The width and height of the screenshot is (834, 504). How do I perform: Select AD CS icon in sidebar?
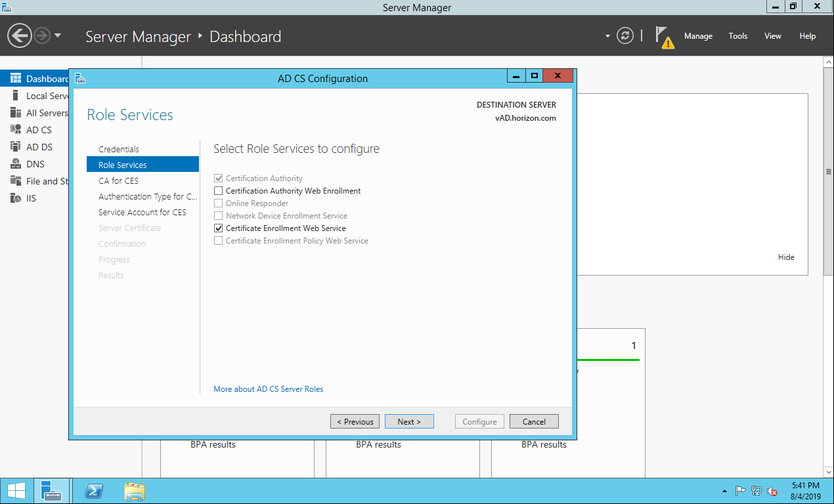click(x=16, y=130)
